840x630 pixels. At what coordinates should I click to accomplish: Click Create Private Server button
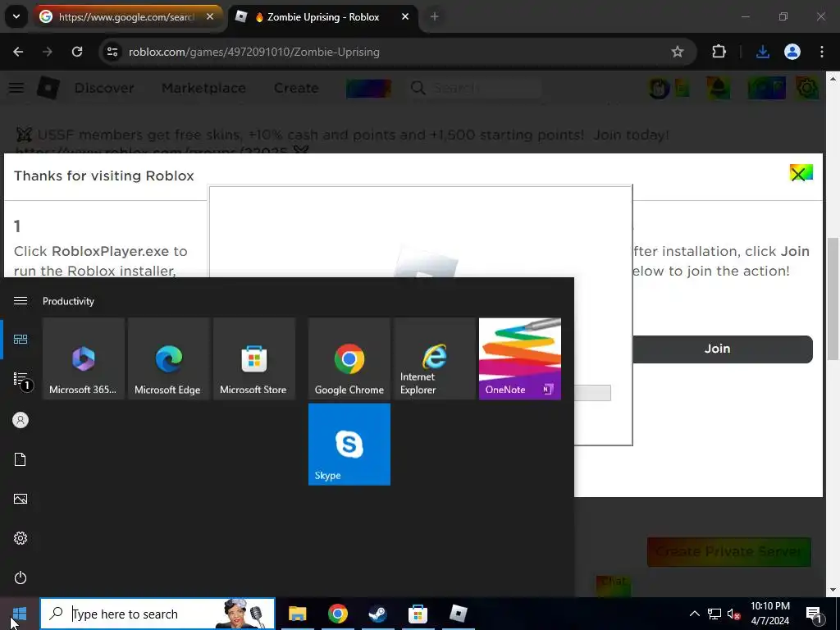[x=728, y=552]
